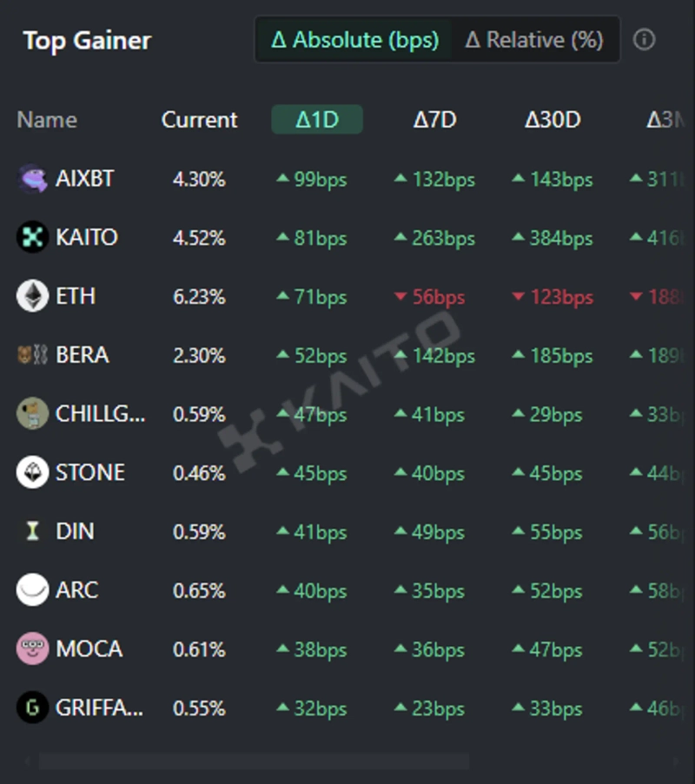Open the CHILLG... token row
Image resolution: width=695 pixels, height=784 pixels.
click(x=99, y=414)
